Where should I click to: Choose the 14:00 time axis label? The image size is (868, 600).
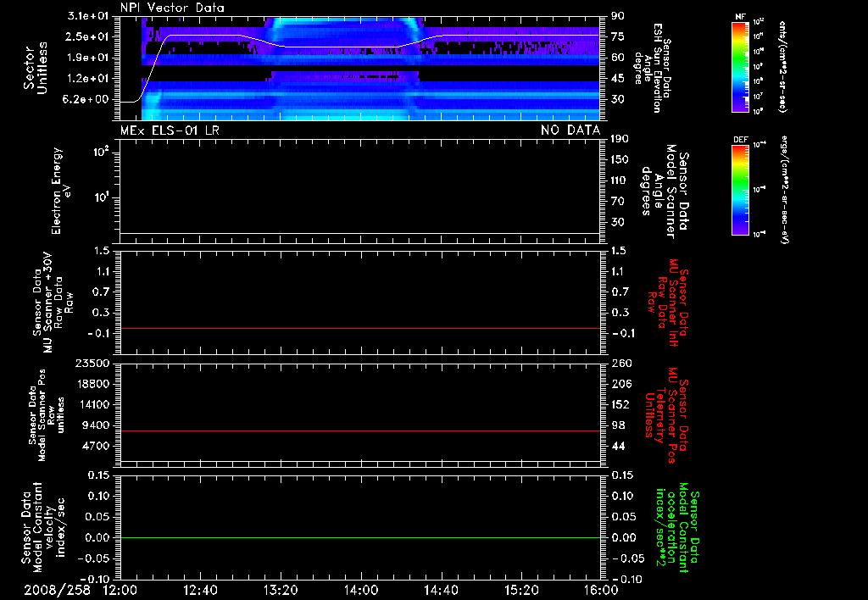[361, 590]
